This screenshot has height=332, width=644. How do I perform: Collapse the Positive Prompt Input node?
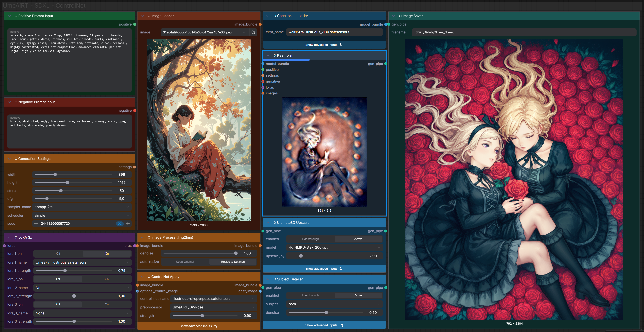(9, 16)
